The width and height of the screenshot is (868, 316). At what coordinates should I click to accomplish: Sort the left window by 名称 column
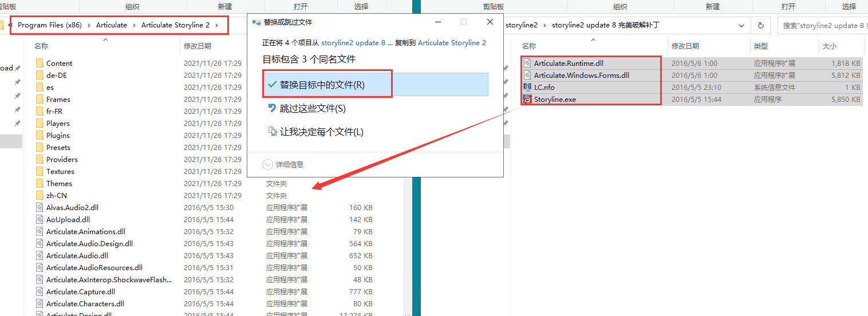(x=41, y=46)
